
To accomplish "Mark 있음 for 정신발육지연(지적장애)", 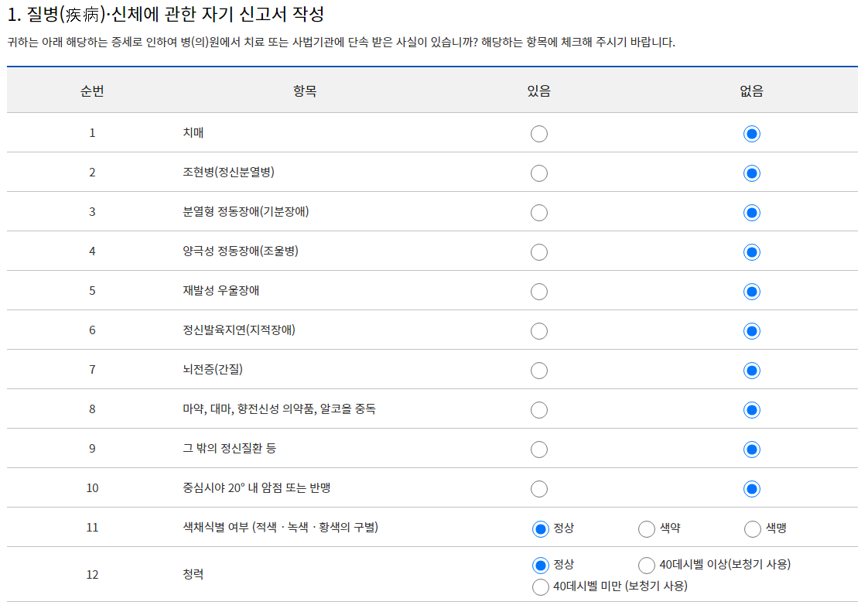I will pyautogui.click(x=538, y=331).
